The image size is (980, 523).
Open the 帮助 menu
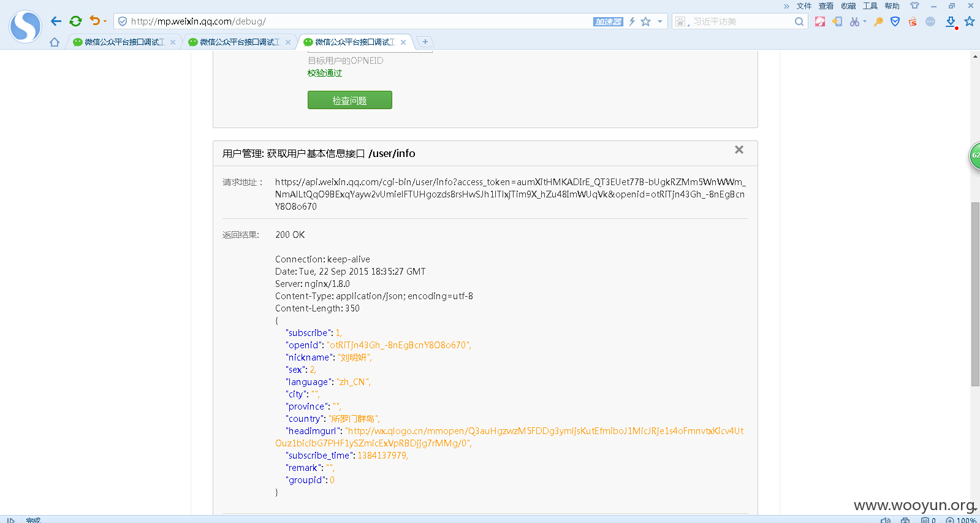pos(892,6)
